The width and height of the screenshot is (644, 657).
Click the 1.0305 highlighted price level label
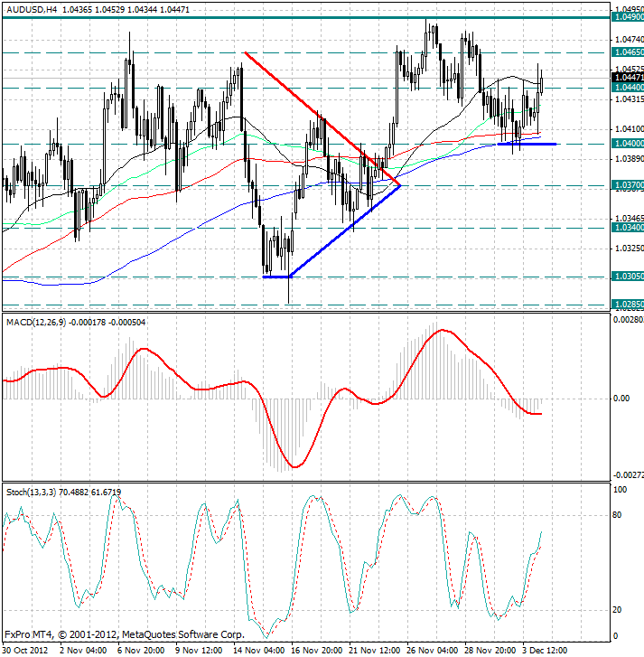coord(628,277)
